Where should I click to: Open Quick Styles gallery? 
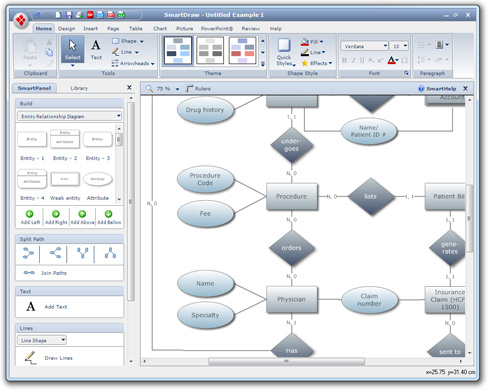(284, 52)
